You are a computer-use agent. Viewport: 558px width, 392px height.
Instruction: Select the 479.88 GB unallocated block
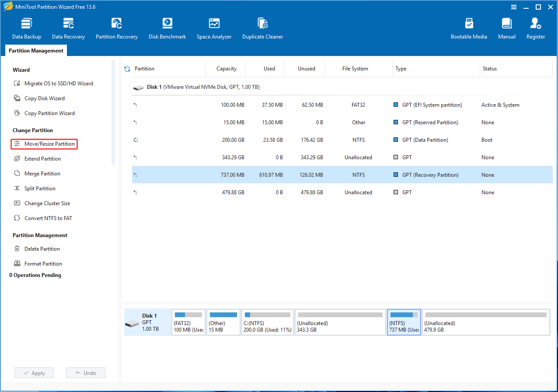click(485, 323)
